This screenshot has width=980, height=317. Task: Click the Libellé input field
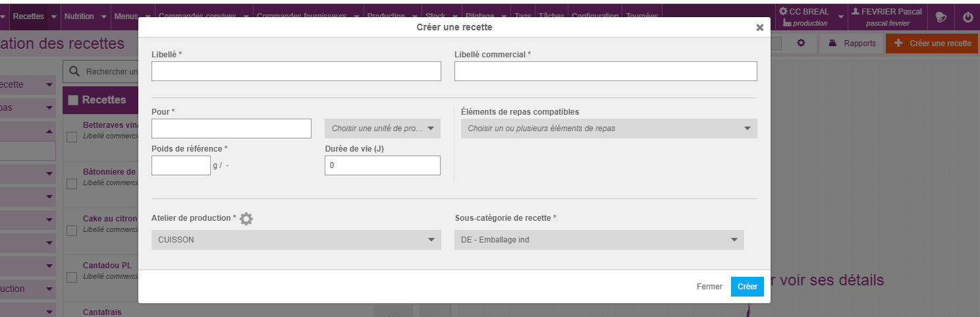coord(296,71)
